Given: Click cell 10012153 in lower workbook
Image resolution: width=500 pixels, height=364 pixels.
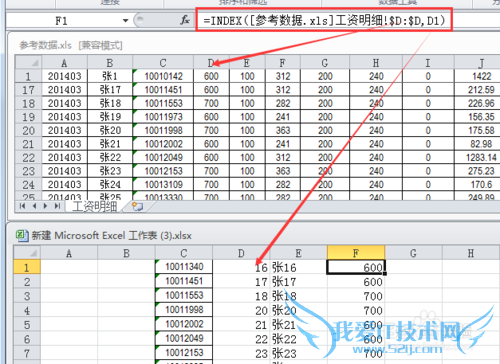Looking at the screenshot, I should [x=184, y=353].
